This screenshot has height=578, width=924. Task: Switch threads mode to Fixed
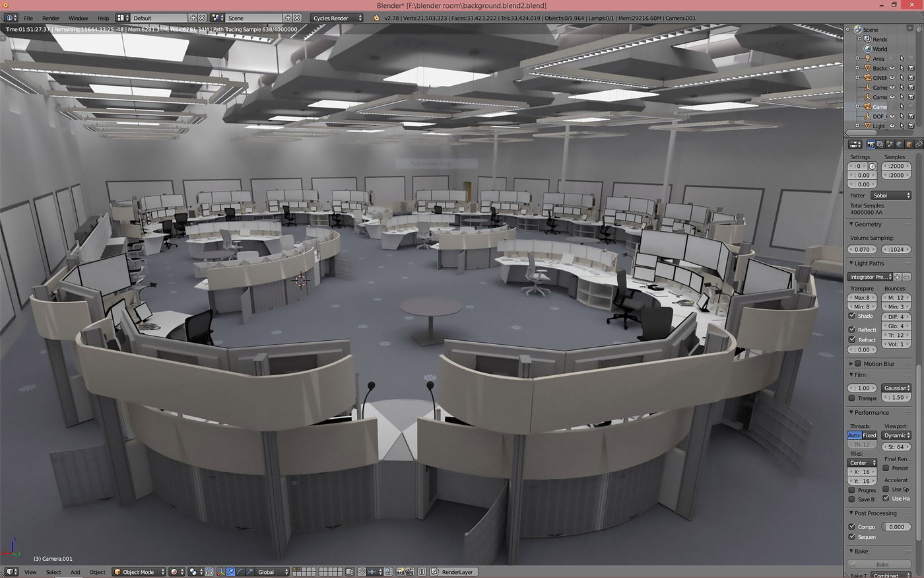point(869,435)
